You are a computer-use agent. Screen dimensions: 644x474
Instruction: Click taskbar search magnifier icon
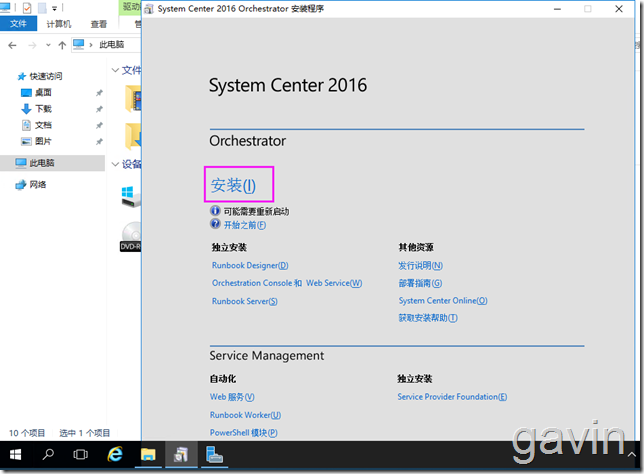(48, 454)
